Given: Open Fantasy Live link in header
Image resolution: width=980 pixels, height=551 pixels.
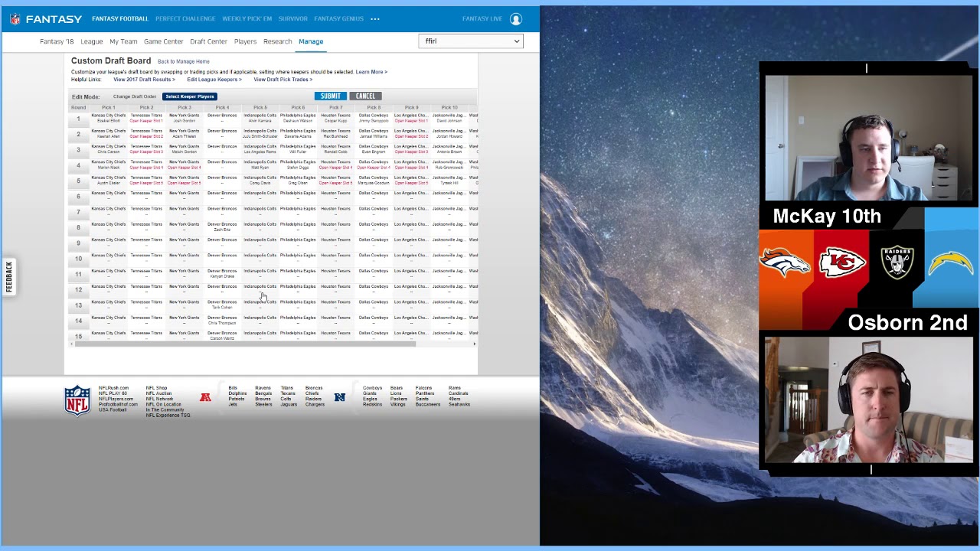Looking at the screenshot, I should click(x=482, y=18).
